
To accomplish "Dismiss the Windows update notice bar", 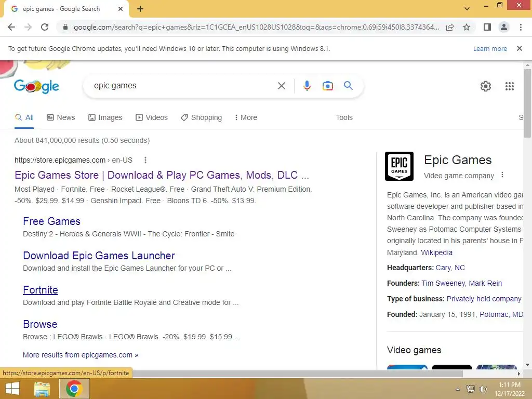I will [519, 48].
